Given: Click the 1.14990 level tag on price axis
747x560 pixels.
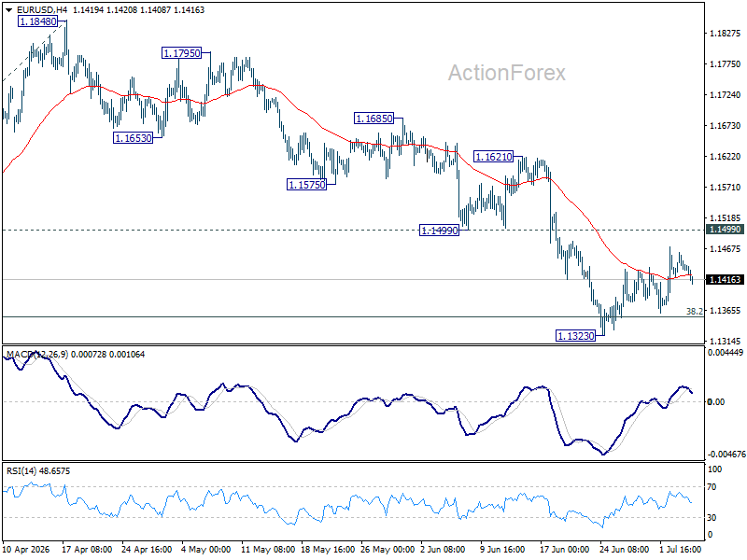Looking at the screenshot, I should pyautogui.click(x=725, y=230).
